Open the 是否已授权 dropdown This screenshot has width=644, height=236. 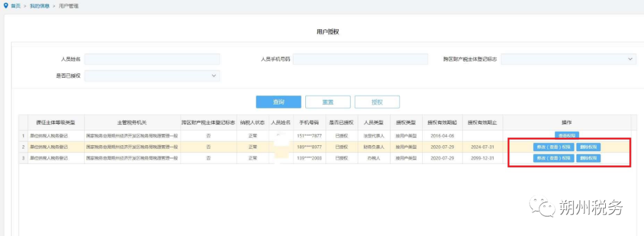(152, 76)
